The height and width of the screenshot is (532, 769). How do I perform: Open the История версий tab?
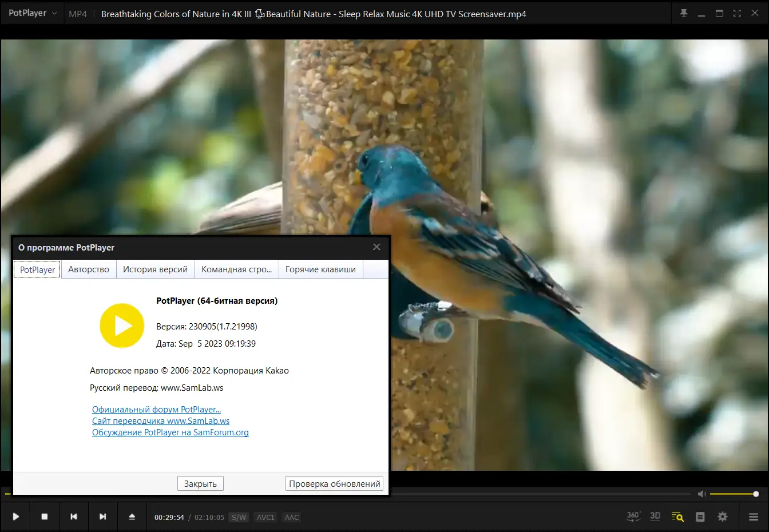pos(155,269)
